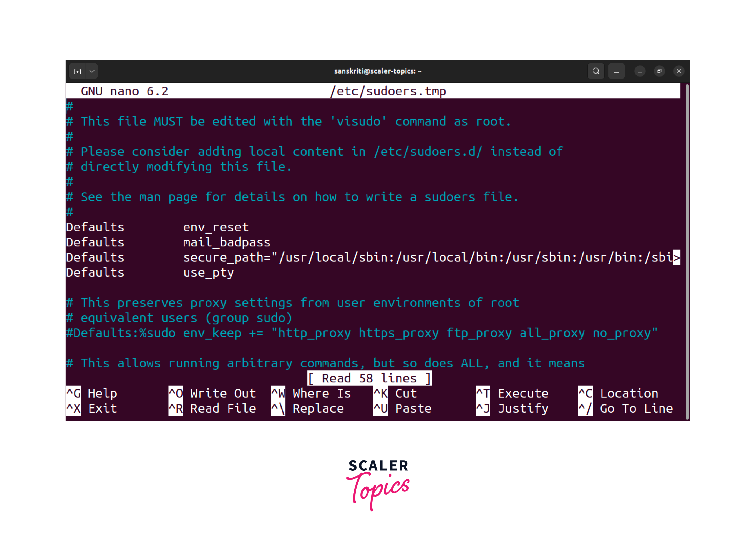Place cursor on the use_pty line
Image resolution: width=756 pixels, height=552 pixels.
[x=209, y=273]
